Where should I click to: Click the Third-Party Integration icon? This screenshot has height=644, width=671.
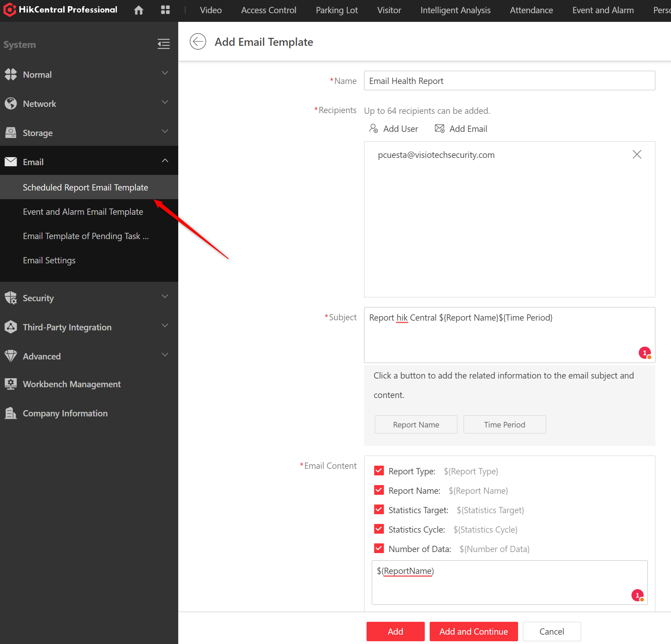coord(11,327)
